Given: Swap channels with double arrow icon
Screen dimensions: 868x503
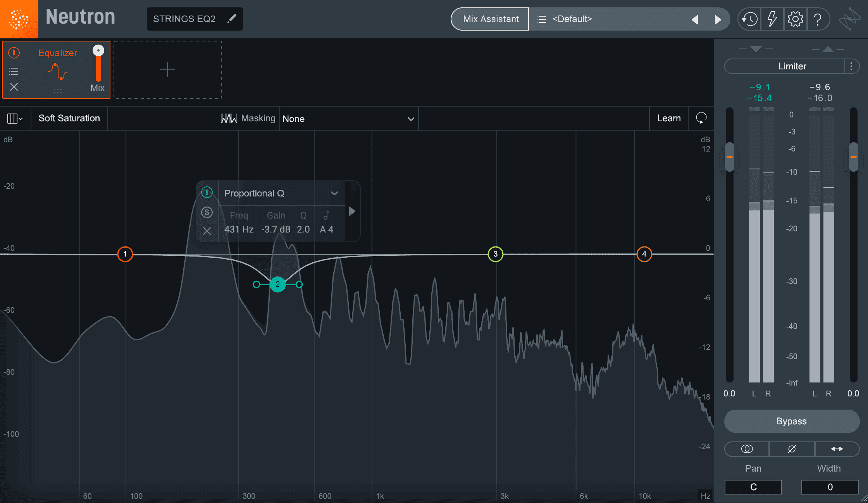Looking at the screenshot, I should tap(837, 449).
